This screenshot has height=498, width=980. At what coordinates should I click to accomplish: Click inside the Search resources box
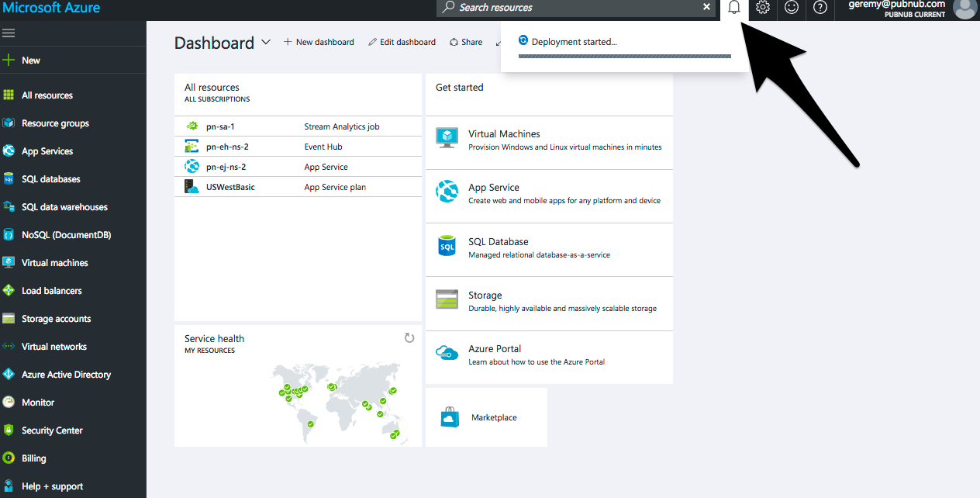pos(574,7)
